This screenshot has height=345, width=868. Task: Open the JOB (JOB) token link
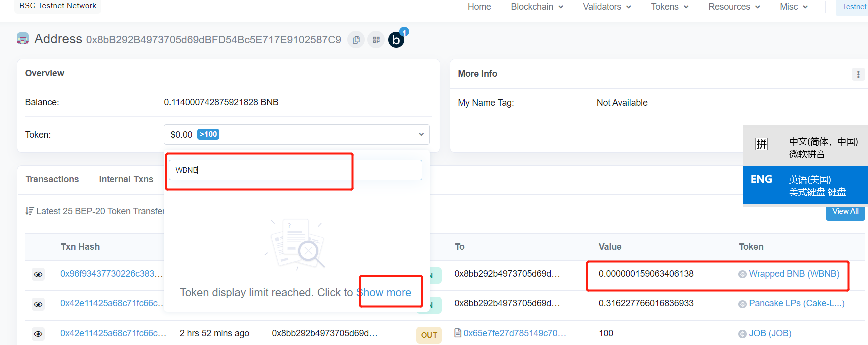(770, 333)
